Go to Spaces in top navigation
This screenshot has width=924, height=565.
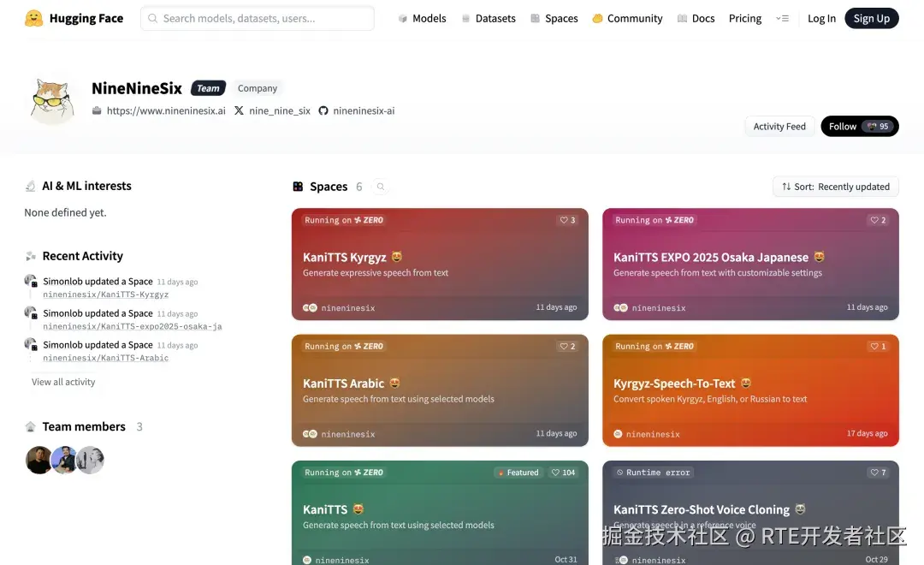(554, 18)
